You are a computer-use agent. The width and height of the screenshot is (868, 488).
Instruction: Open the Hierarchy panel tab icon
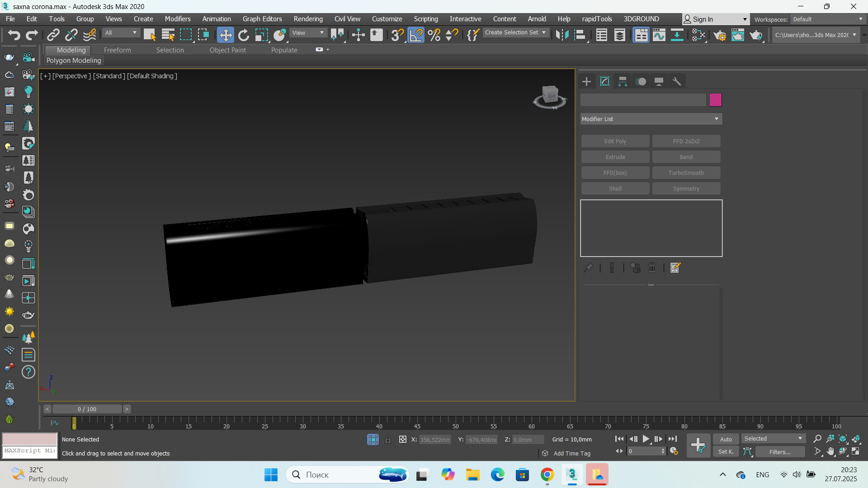(x=623, y=81)
